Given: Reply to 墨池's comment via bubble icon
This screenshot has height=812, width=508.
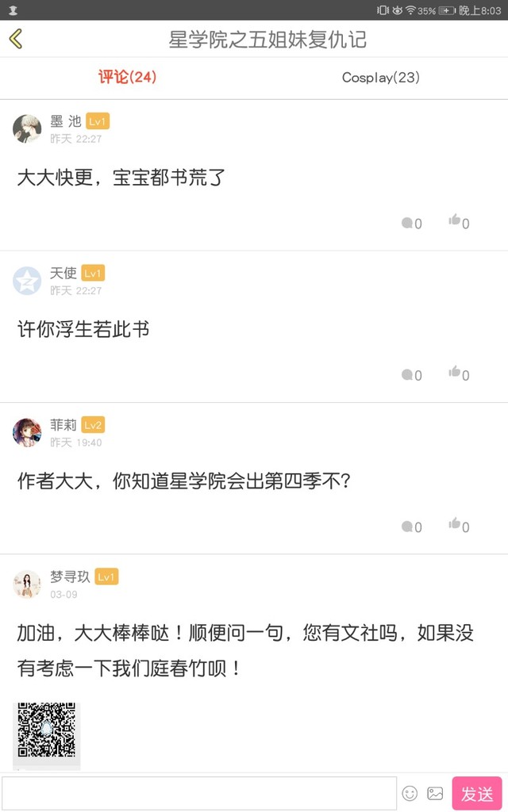Looking at the screenshot, I should [x=407, y=223].
